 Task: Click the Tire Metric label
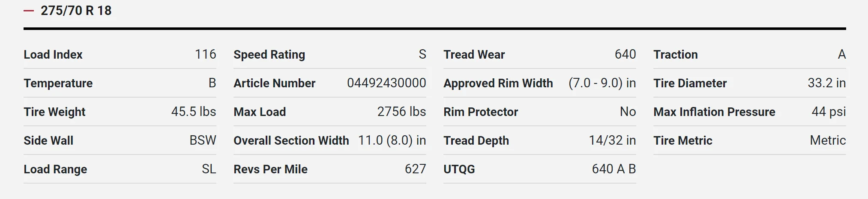tap(682, 140)
